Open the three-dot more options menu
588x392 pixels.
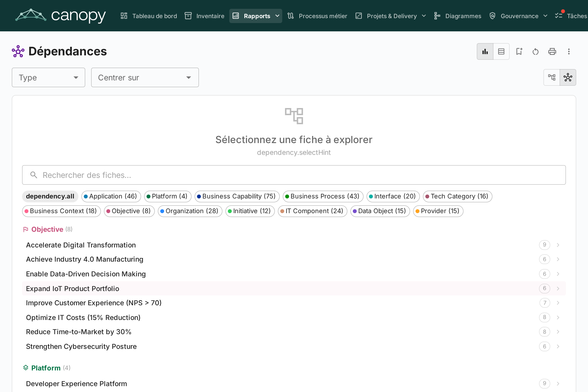569,51
